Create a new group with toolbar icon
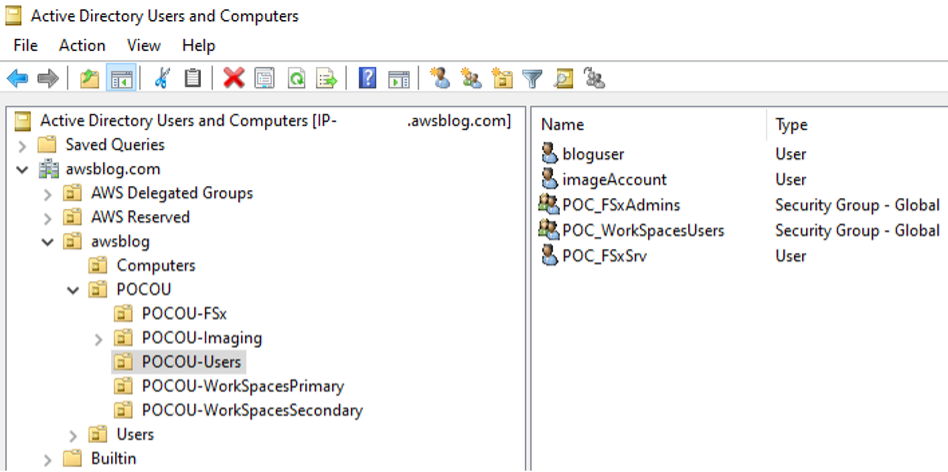Image resolution: width=948 pixels, height=472 pixels. (471, 79)
